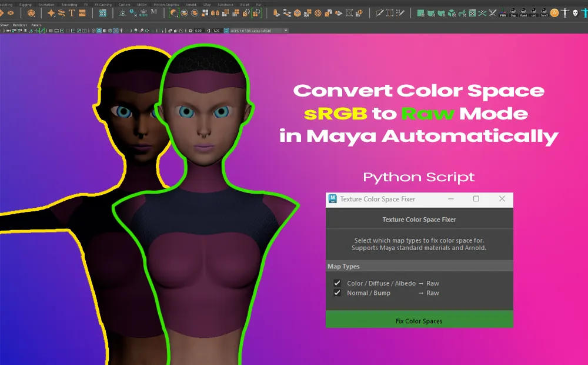
Task: Click the 'Dup' Python script shelf icon
Action: 513,12
